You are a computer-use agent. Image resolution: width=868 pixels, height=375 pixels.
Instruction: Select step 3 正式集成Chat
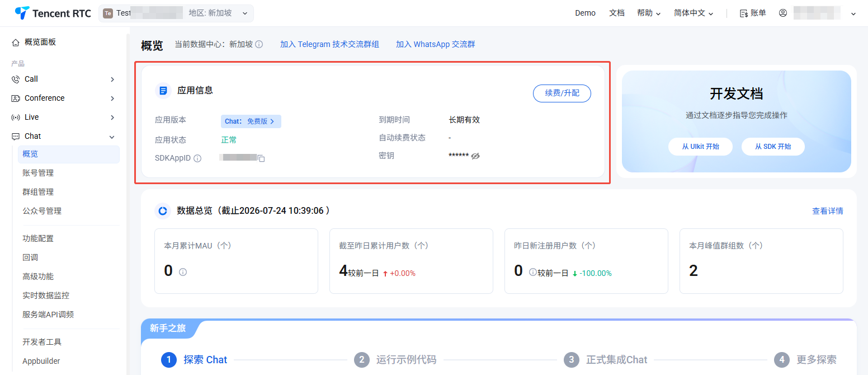coord(605,360)
